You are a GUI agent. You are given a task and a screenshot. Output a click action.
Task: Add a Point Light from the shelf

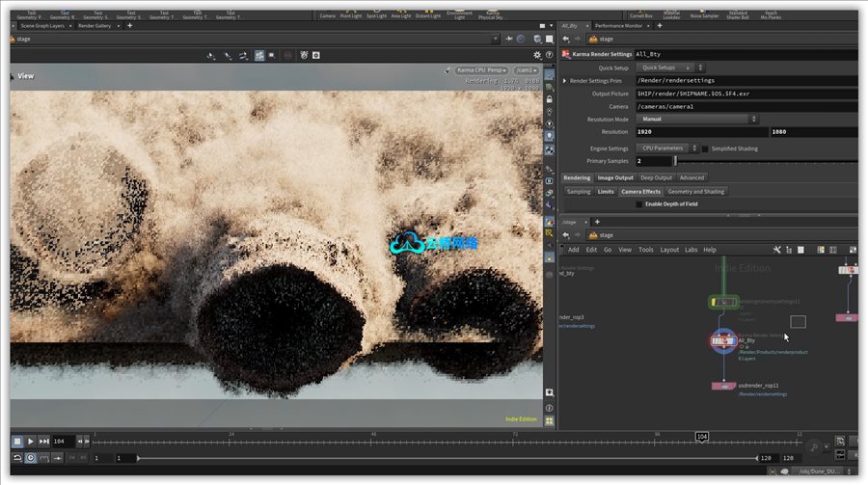351,14
